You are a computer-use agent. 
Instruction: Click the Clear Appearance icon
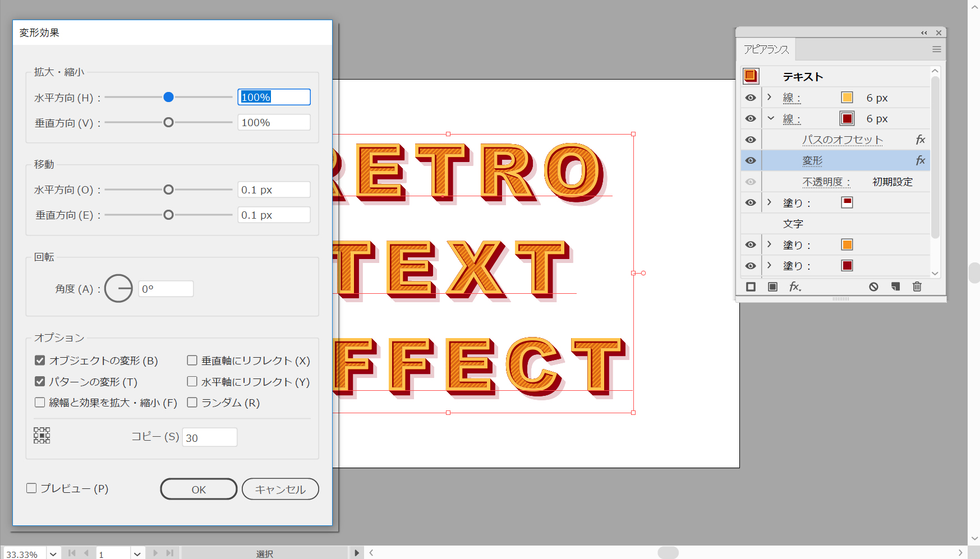(873, 287)
